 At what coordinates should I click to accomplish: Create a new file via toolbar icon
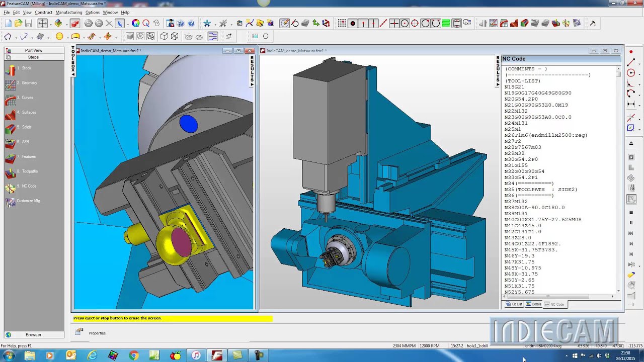[x=8, y=23]
